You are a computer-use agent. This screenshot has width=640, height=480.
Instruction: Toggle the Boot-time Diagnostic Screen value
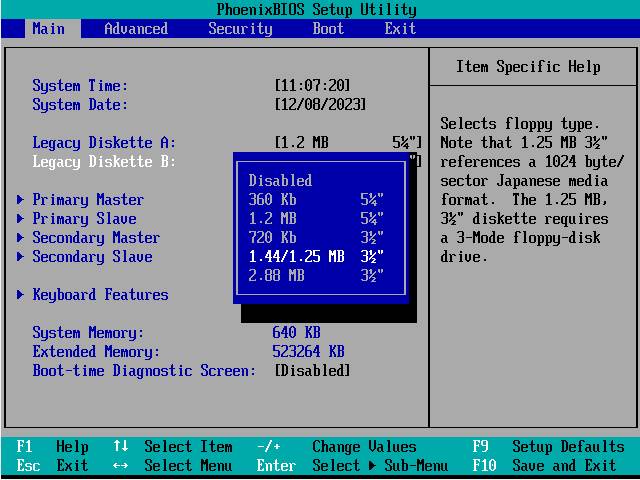312,371
